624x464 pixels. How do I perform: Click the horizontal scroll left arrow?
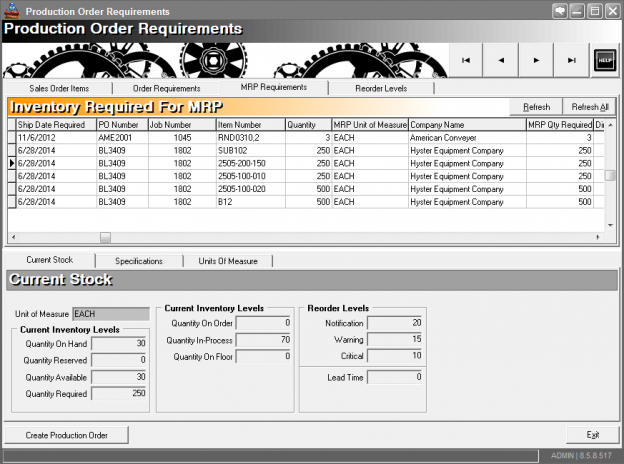click(14, 237)
